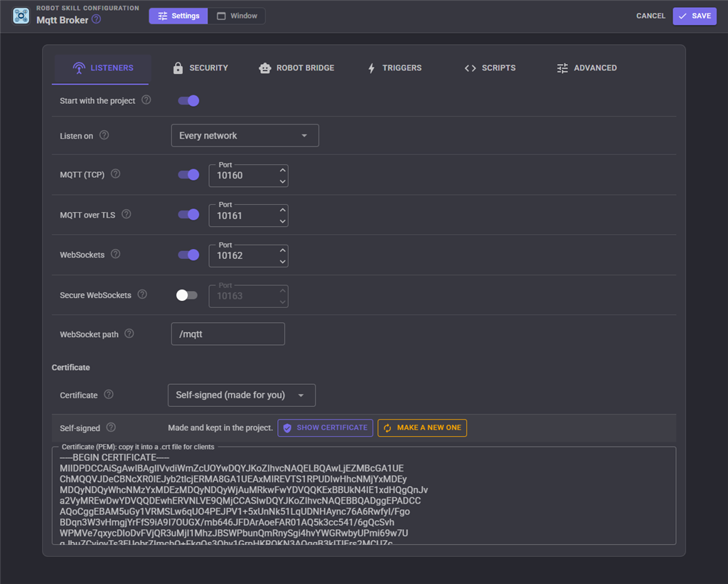Enable the Secure WebSockets switch

pos(187,295)
